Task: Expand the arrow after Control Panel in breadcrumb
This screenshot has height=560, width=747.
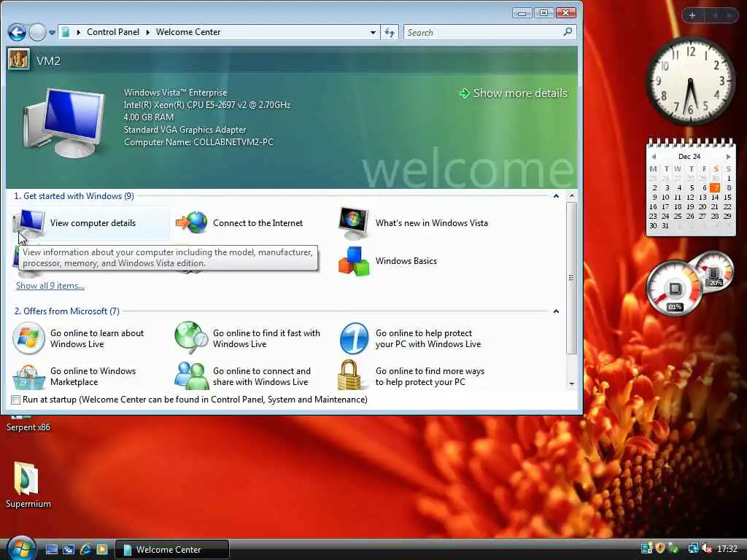Action: (147, 32)
